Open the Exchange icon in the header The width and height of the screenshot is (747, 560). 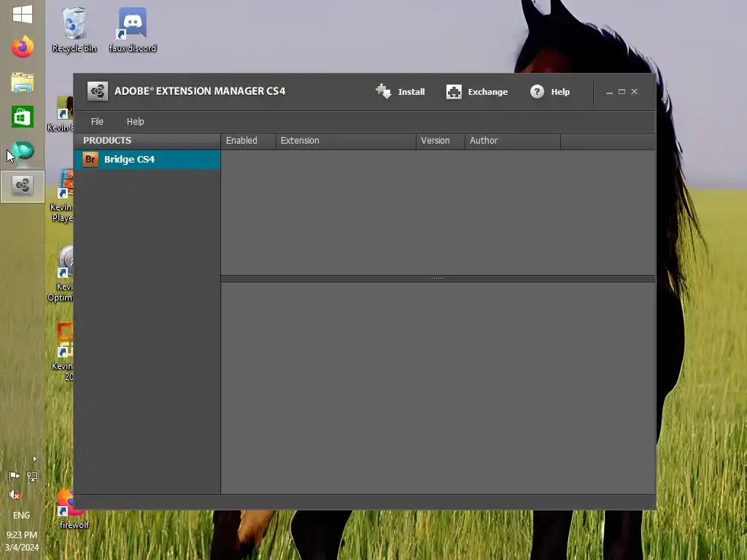[x=454, y=91]
